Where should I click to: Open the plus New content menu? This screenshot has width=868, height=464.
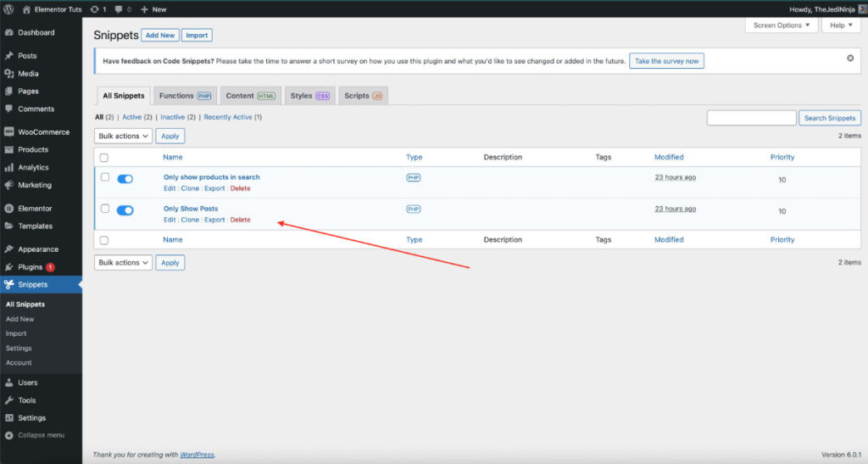tap(153, 9)
